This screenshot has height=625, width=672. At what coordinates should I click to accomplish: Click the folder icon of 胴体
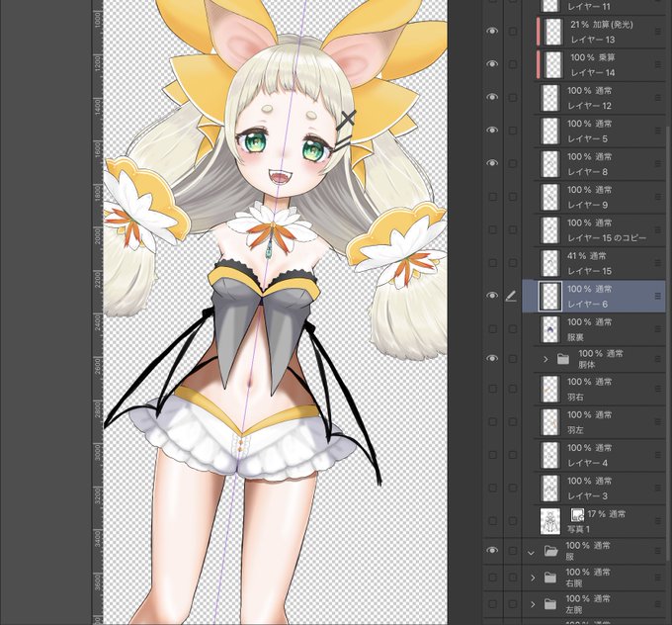562,359
